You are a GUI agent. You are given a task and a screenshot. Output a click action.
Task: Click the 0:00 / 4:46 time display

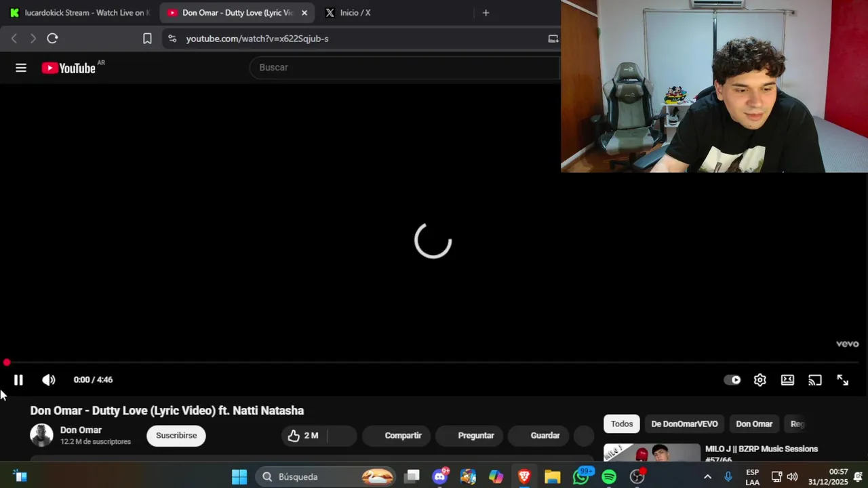(x=93, y=380)
